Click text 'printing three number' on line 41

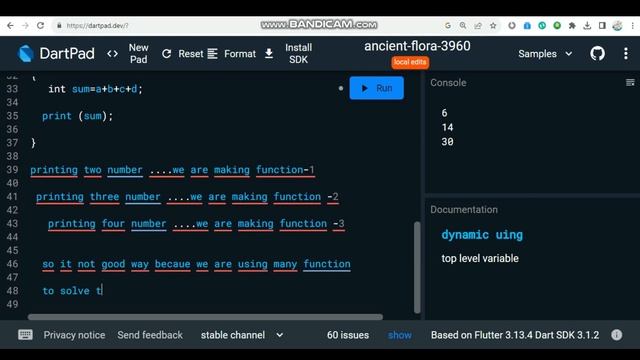click(98, 197)
